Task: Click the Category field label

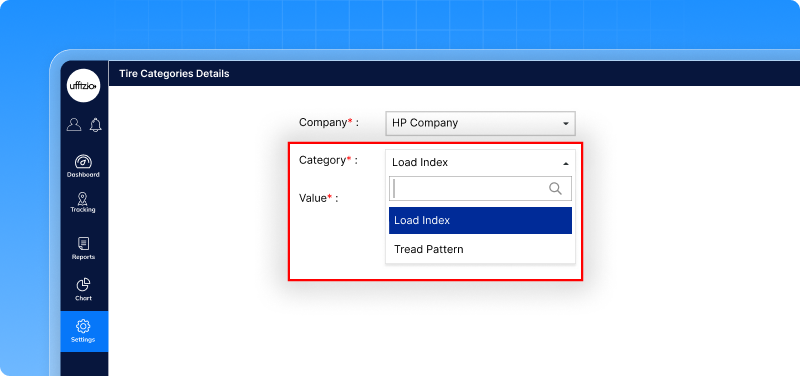Action: coord(328,160)
